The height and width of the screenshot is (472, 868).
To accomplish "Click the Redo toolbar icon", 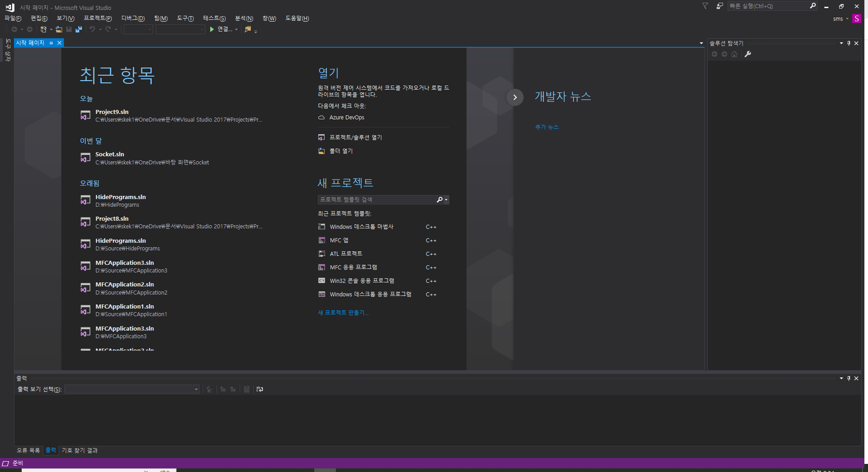I will pos(108,29).
